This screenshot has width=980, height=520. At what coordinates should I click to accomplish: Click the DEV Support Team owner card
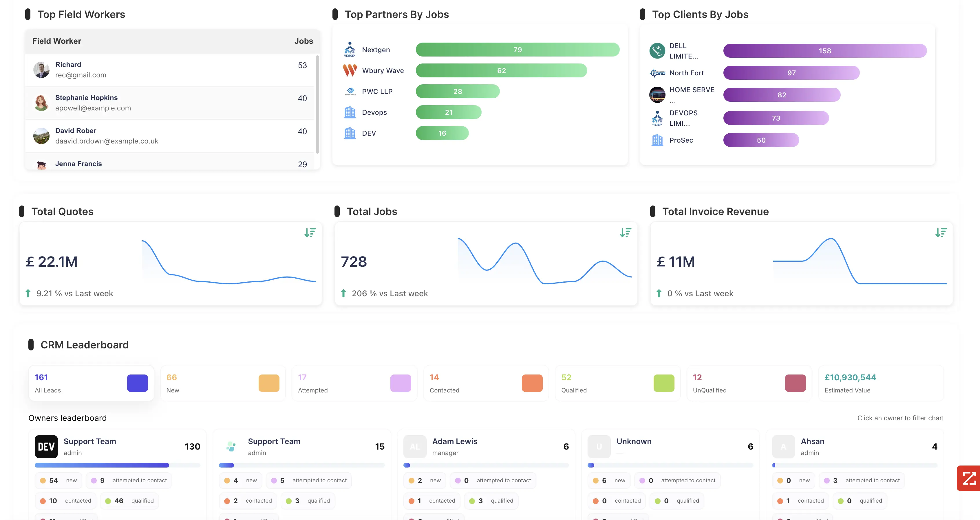(117, 447)
